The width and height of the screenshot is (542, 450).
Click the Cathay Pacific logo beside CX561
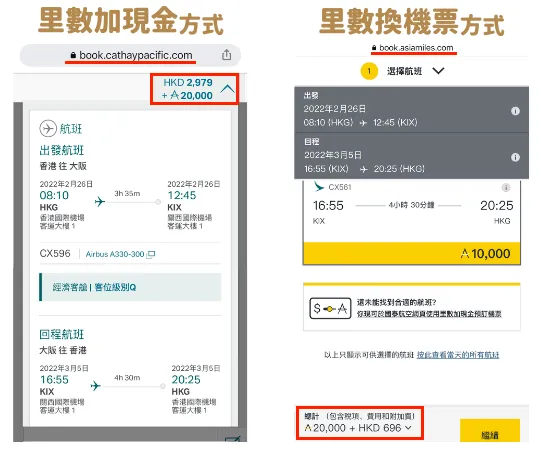pyautogui.click(x=318, y=187)
